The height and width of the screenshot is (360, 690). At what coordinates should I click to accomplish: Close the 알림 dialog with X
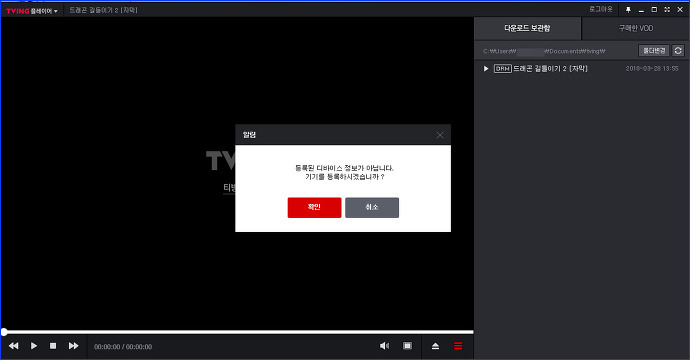440,135
